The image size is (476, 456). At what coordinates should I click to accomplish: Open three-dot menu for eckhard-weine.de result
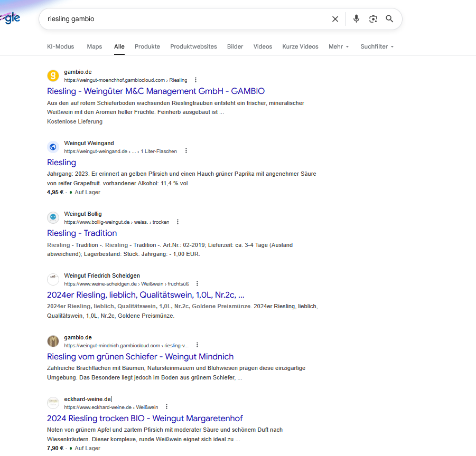point(166,406)
